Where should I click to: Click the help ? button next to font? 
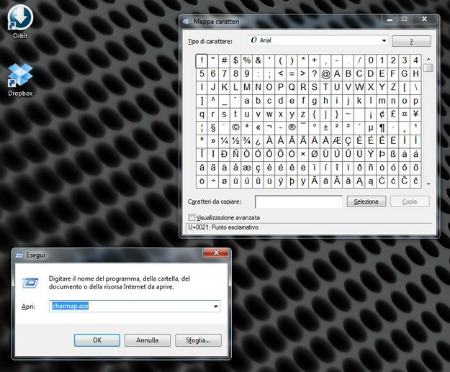tap(411, 41)
